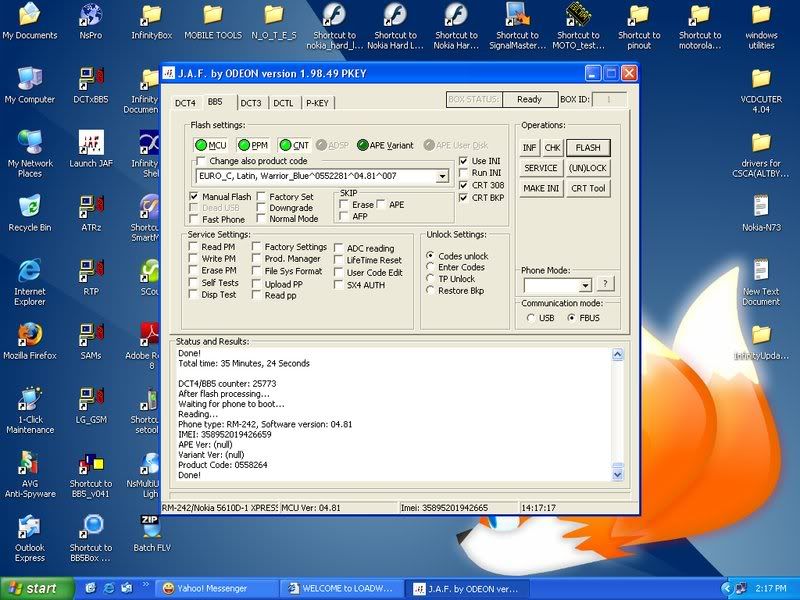Click the taskbar clock showing 2:17 PM
800x600 pixels.
pyautogui.click(x=770, y=589)
